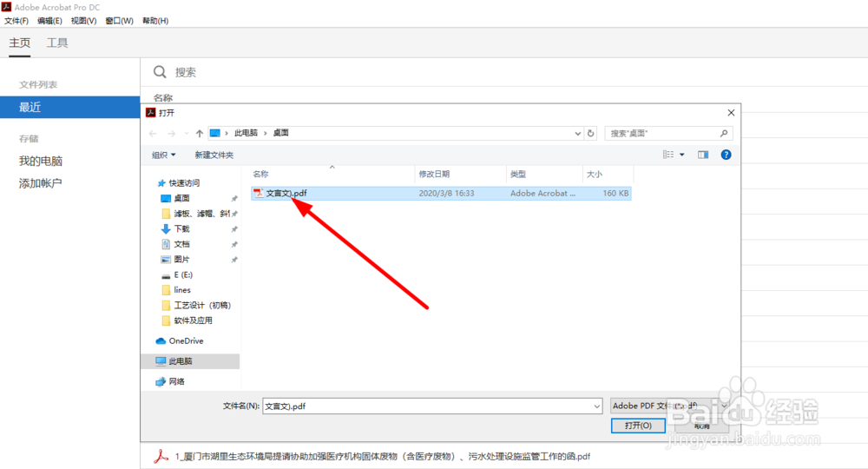Focus the 搜索"桌面" search box
This screenshot has width=868, height=469.
[668, 134]
